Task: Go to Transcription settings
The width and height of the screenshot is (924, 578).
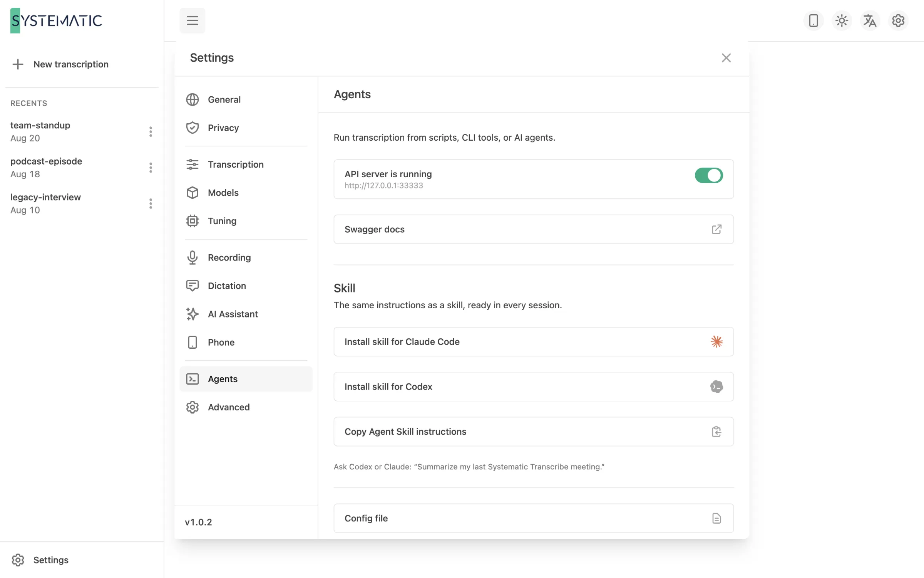Action: point(246,164)
